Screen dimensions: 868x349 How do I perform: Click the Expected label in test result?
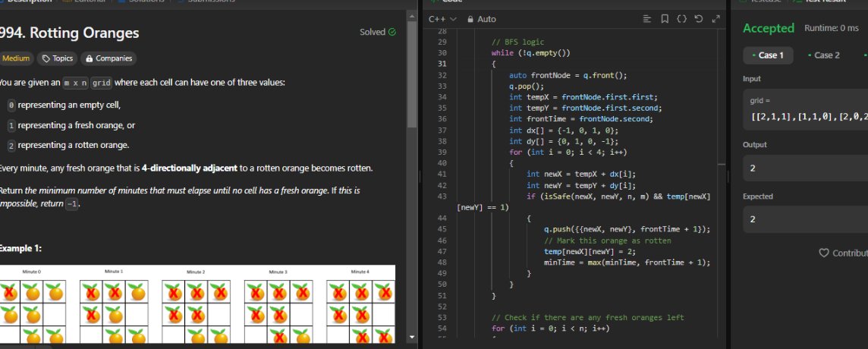pos(758,197)
